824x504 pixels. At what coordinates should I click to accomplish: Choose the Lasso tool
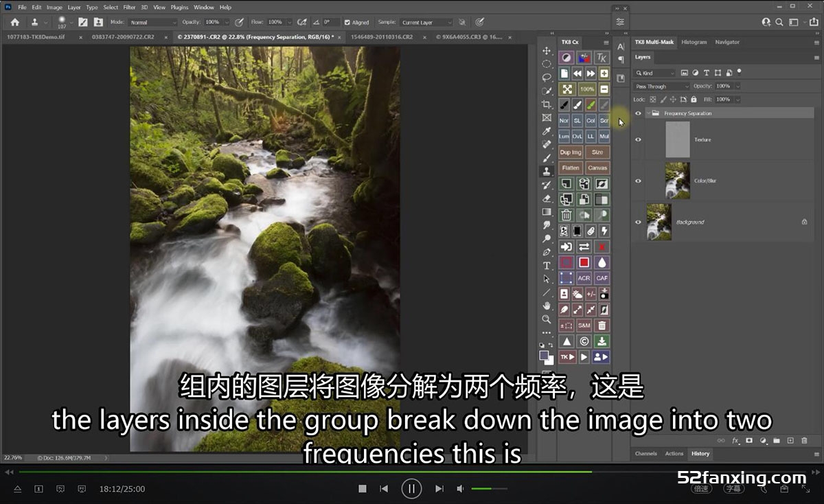click(547, 78)
